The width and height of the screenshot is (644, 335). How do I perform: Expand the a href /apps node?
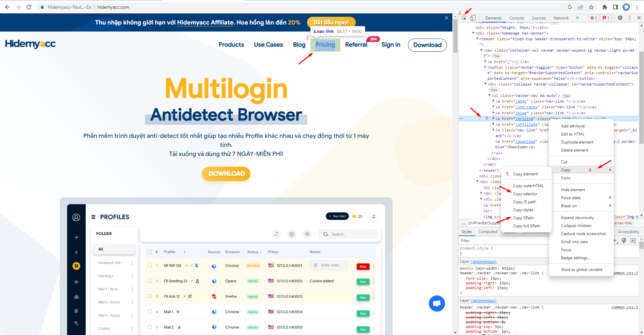point(494,101)
